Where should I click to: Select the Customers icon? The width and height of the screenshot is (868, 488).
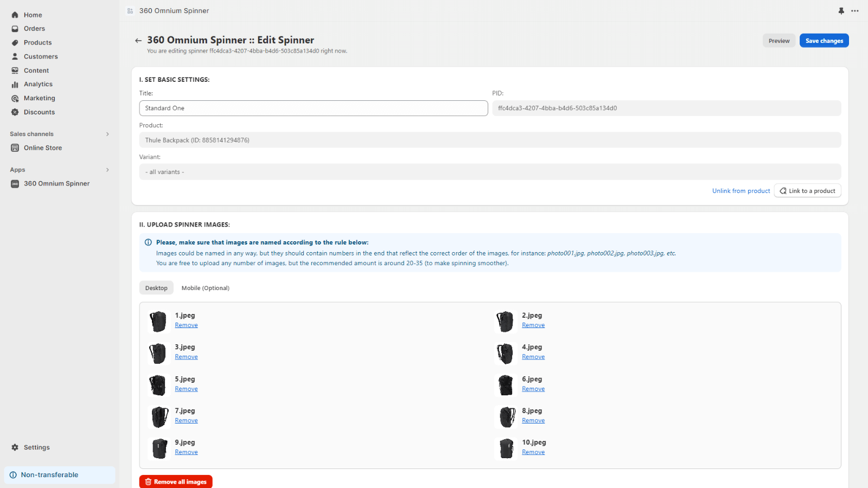pos(15,56)
